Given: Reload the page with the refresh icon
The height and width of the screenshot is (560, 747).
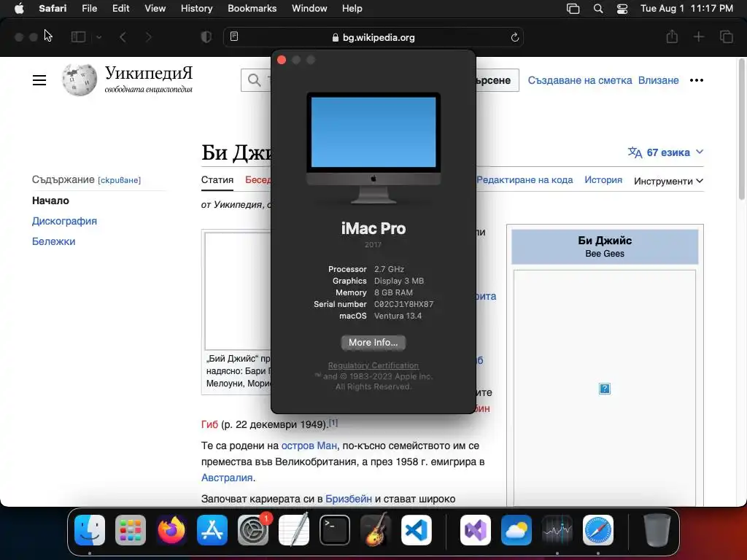Looking at the screenshot, I should click(x=514, y=37).
